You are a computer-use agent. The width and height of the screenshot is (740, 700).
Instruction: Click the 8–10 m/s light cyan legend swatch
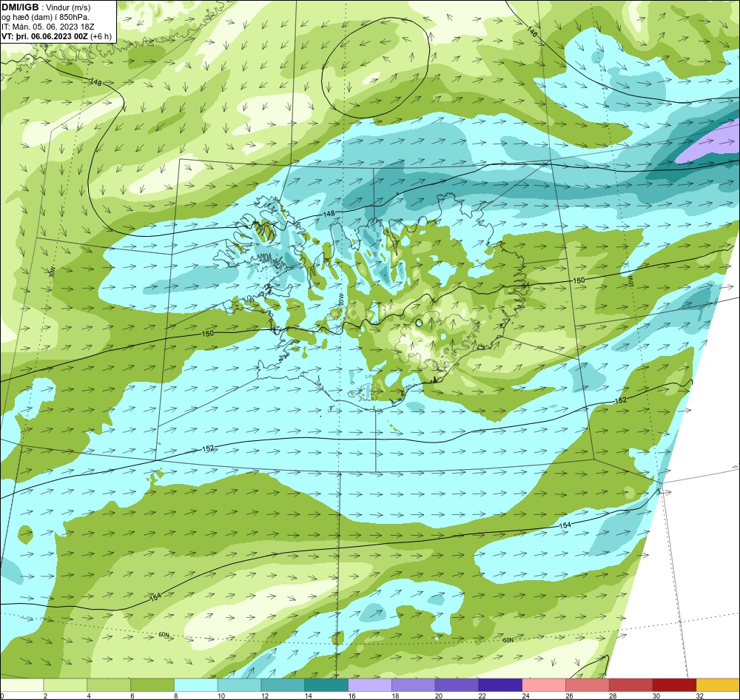196,685
